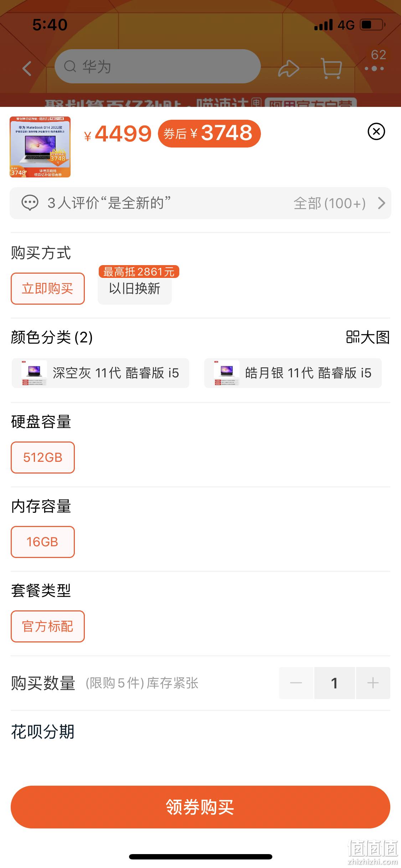The image size is (401, 868).
Task: Open the 大图 large image view
Action: (x=368, y=337)
